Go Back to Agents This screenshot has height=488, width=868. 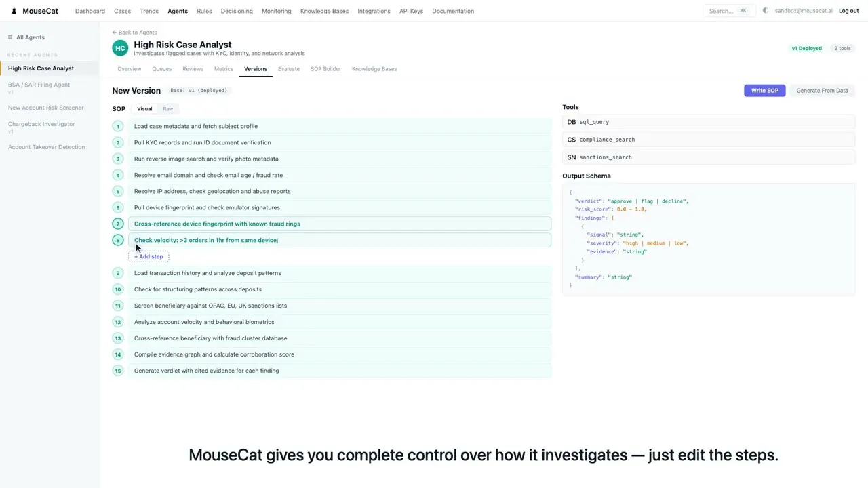pyautogui.click(x=134, y=33)
